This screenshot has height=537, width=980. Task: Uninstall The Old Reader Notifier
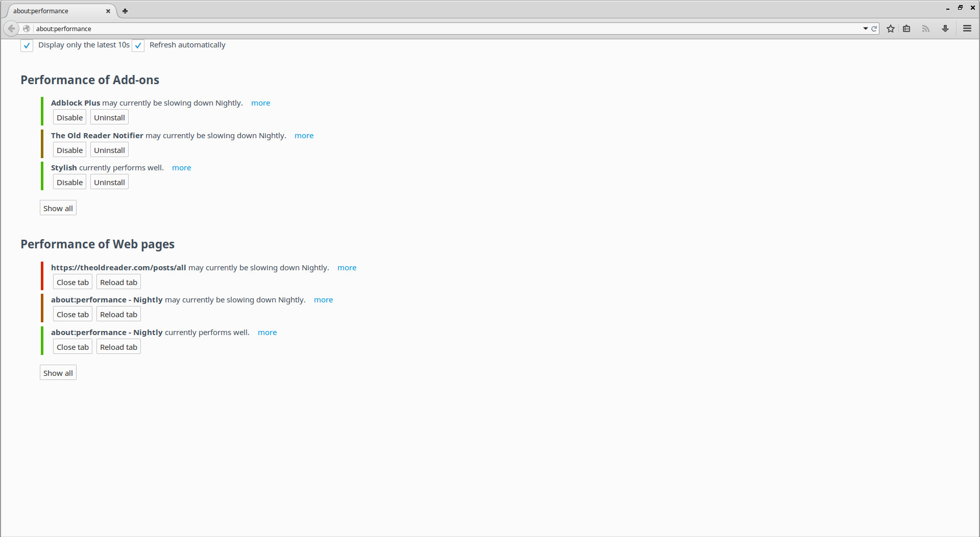[x=109, y=150]
